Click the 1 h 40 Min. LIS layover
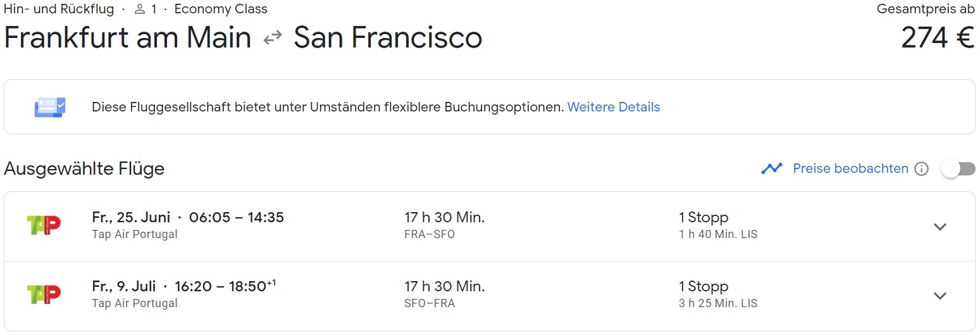This screenshot has height=335, width=980. tap(718, 234)
